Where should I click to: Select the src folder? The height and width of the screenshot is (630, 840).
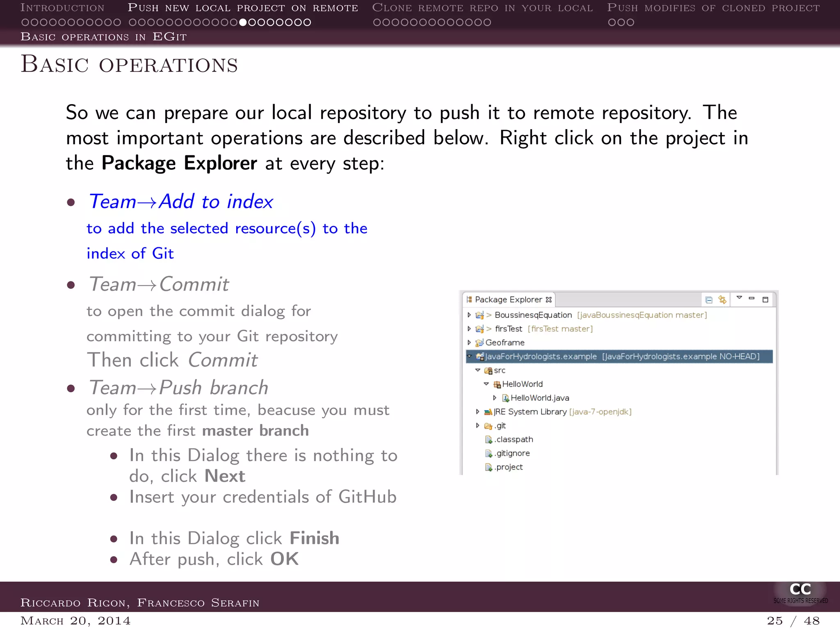[x=500, y=370]
